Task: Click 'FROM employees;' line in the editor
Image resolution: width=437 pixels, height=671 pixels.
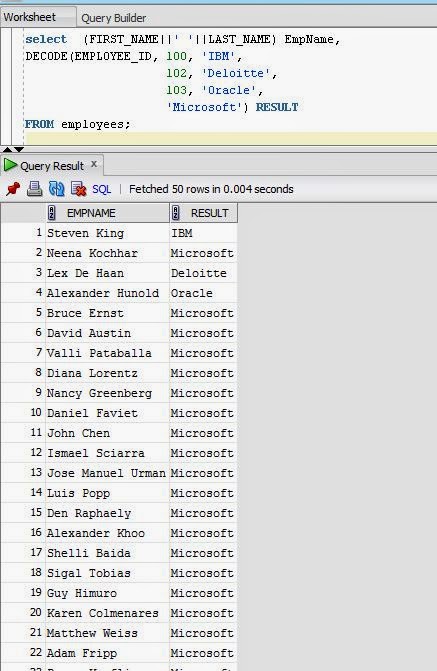Action: pos(77,125)
